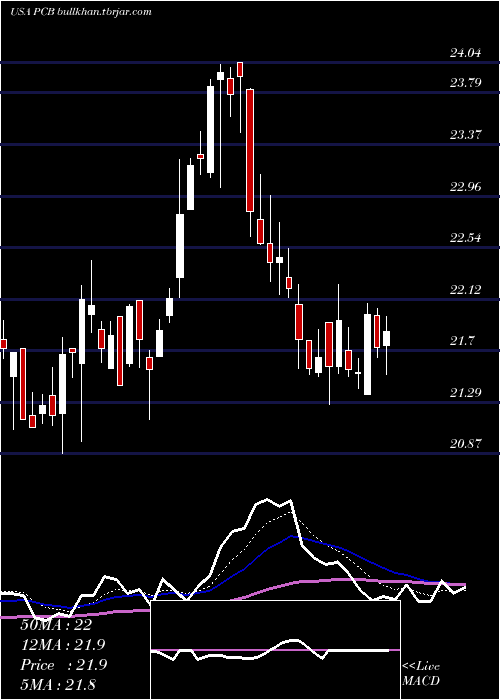Click the 22.12 price level label
The height and width of the screenshot is (700, 500).
[466, 290]
